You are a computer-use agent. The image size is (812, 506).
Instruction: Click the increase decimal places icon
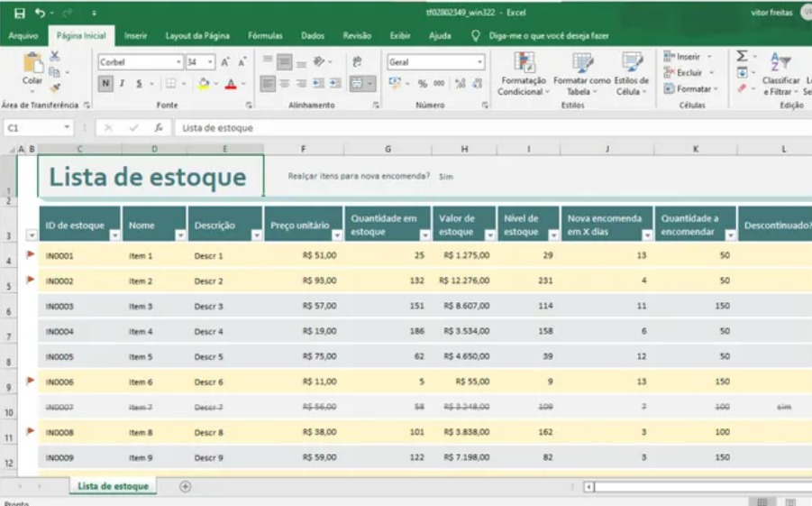click(460, 83)
